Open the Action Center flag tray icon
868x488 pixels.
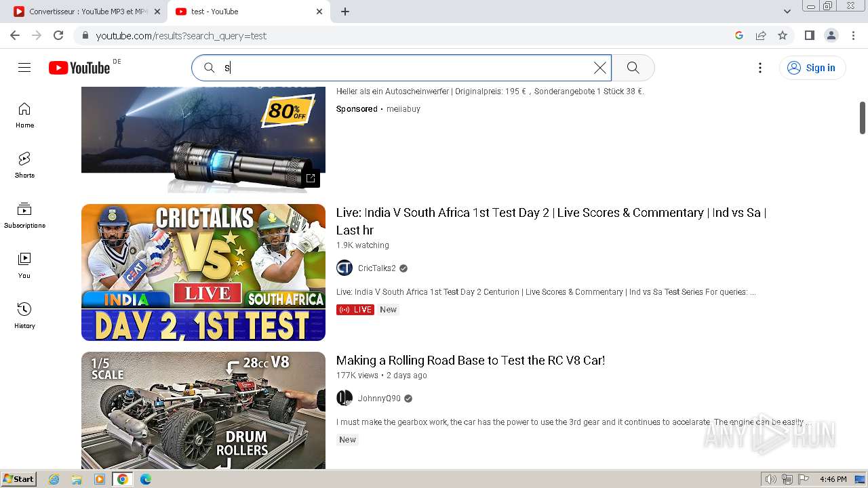tap(803, 479)
